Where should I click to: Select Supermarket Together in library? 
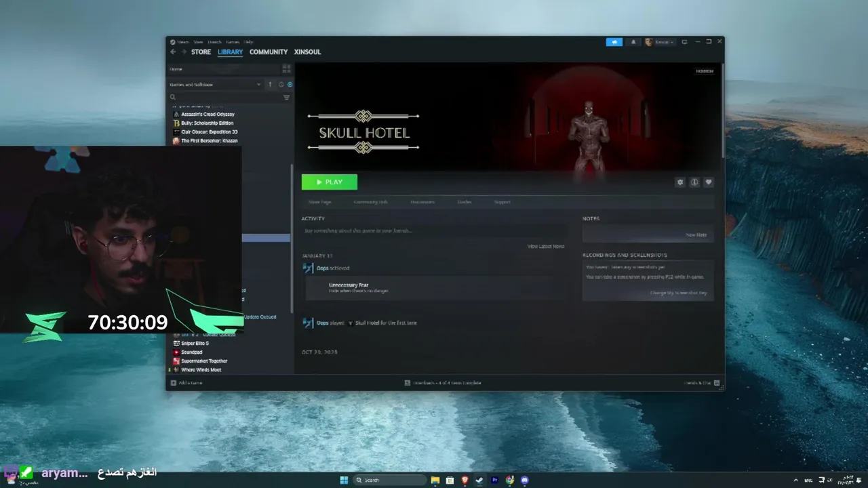tap(204, 361)
